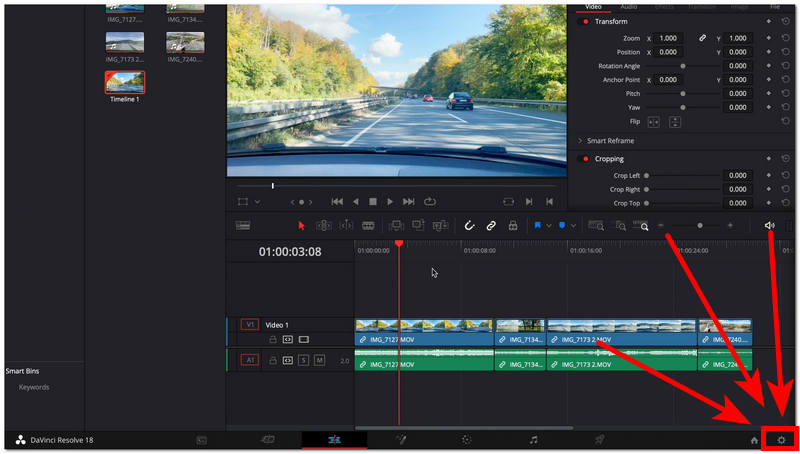This screenshot has width=800, height=454.
Task: Switch to the Edit page
Action: click(x=334, y=439)
